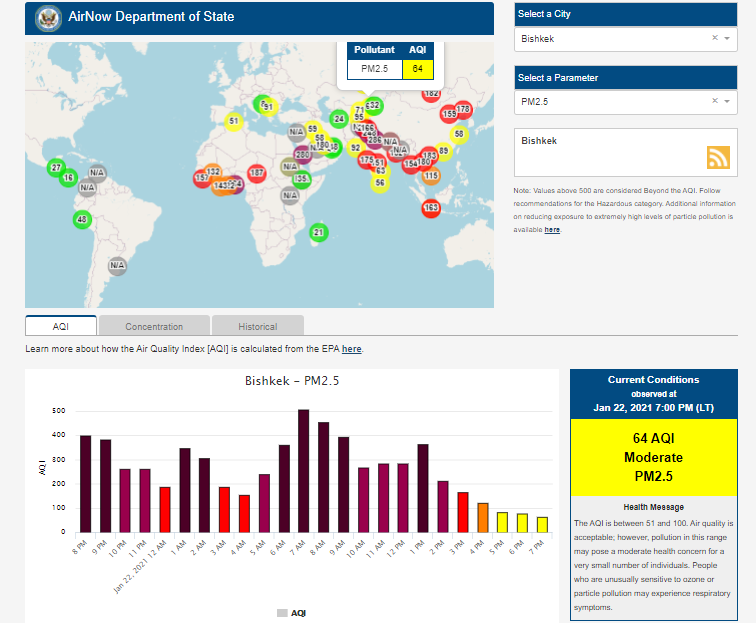Viewport: 756px width, 623px height.
Task: Clear the selected city Bishkek
Action: point(715,39)
